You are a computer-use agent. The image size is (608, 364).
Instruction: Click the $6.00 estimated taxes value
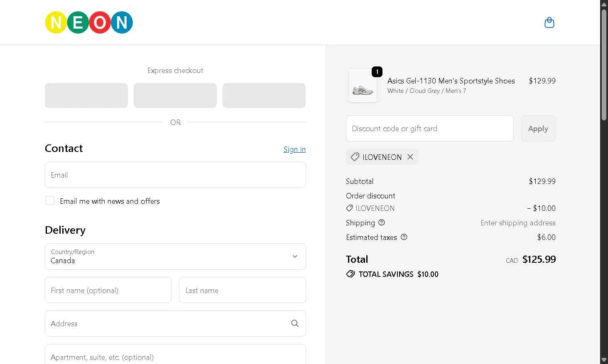547,237
